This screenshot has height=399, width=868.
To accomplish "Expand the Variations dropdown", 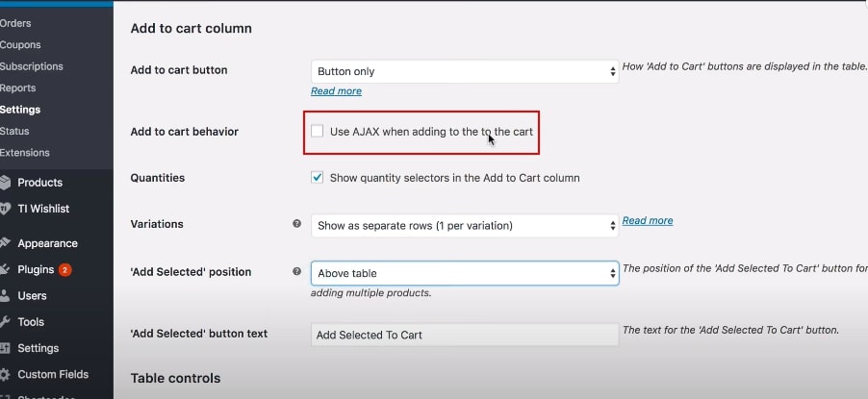I will click(x=464, y=225).
